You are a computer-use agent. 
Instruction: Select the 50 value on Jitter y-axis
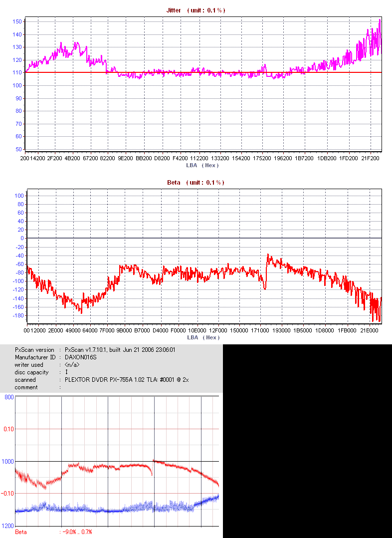18,150
